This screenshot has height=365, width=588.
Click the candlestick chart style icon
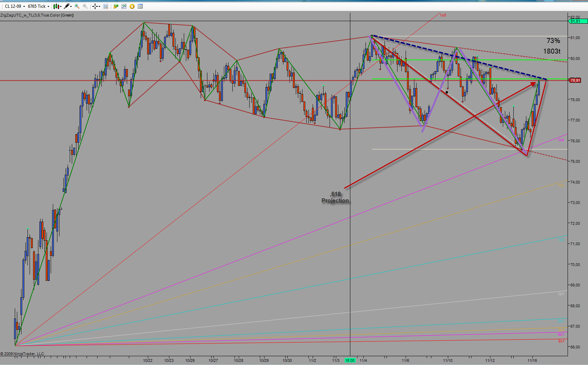coord(56,6)
